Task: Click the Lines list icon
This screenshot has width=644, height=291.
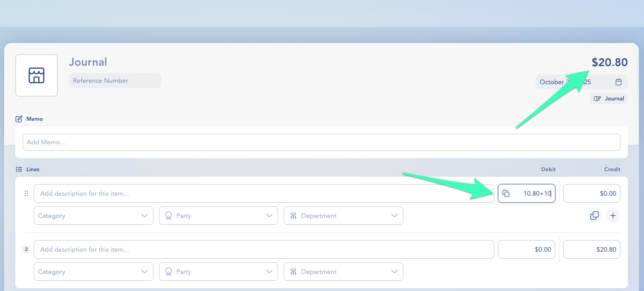Action: (19, 169)
